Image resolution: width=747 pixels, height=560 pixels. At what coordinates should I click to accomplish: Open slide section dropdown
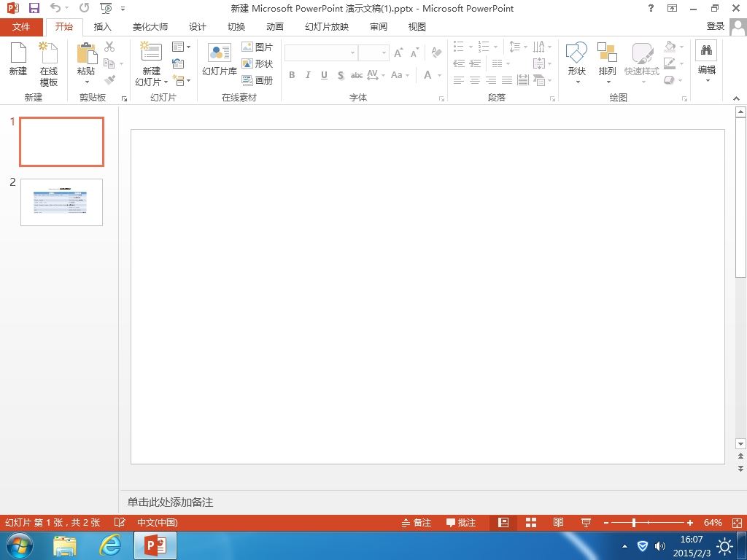(182, 80)
